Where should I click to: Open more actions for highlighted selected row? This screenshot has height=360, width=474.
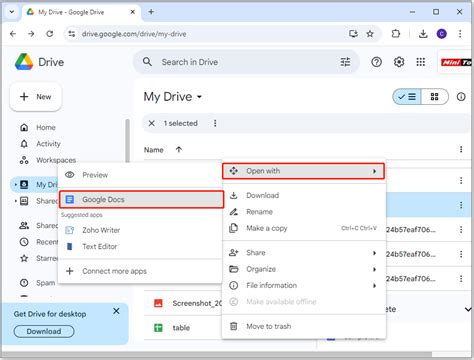click(461, 205)
